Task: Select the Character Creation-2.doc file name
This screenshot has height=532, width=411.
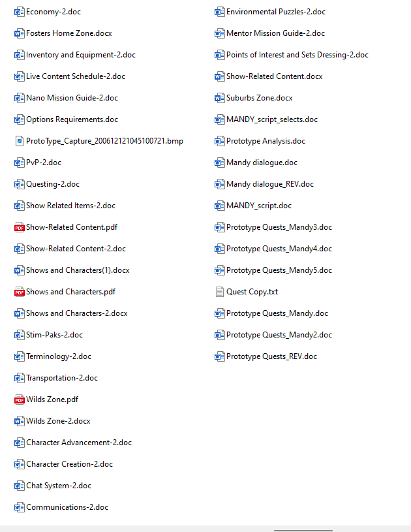Action: click(x=70, y=464)
